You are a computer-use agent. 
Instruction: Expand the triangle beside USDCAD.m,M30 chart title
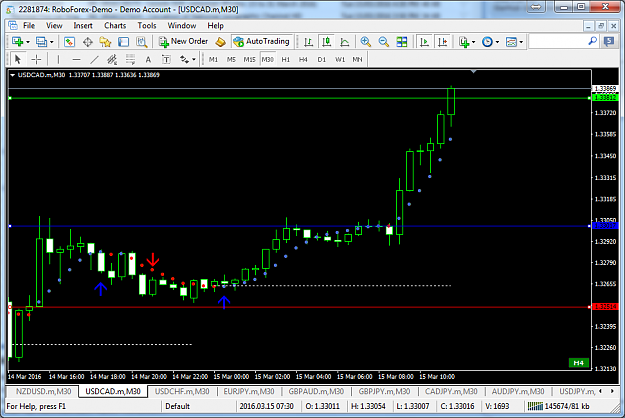(x=12, y=75)
